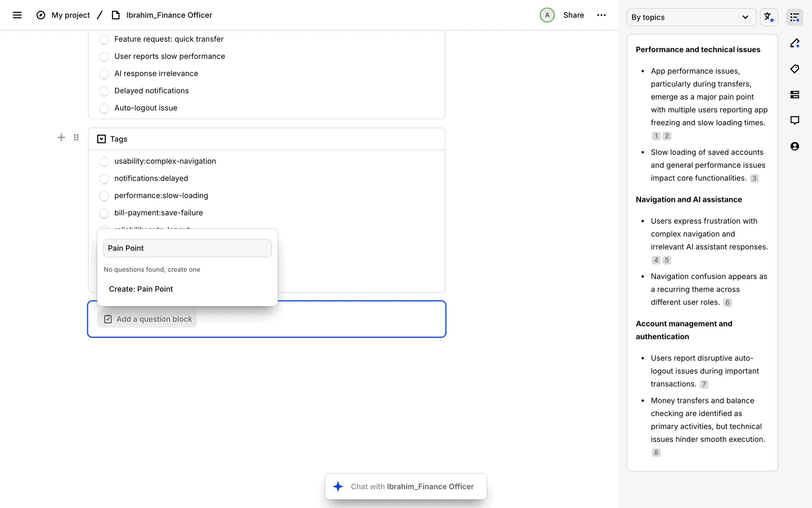Viewport: 812px width, 508px height.
Task: Click the translate icon button
Action: (x=768, y=17)
